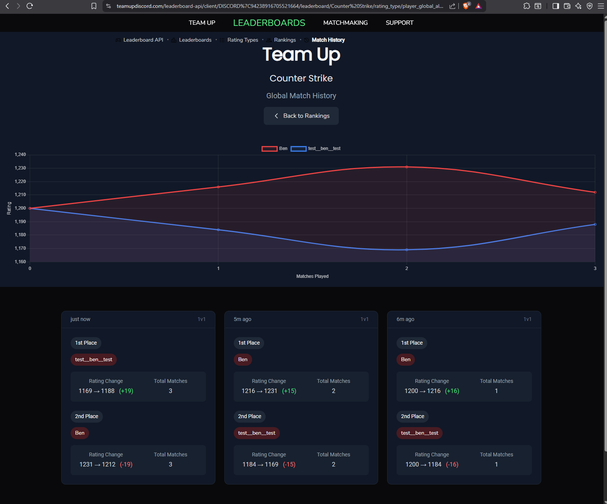Click the browser back arrow

coord(7,6)
